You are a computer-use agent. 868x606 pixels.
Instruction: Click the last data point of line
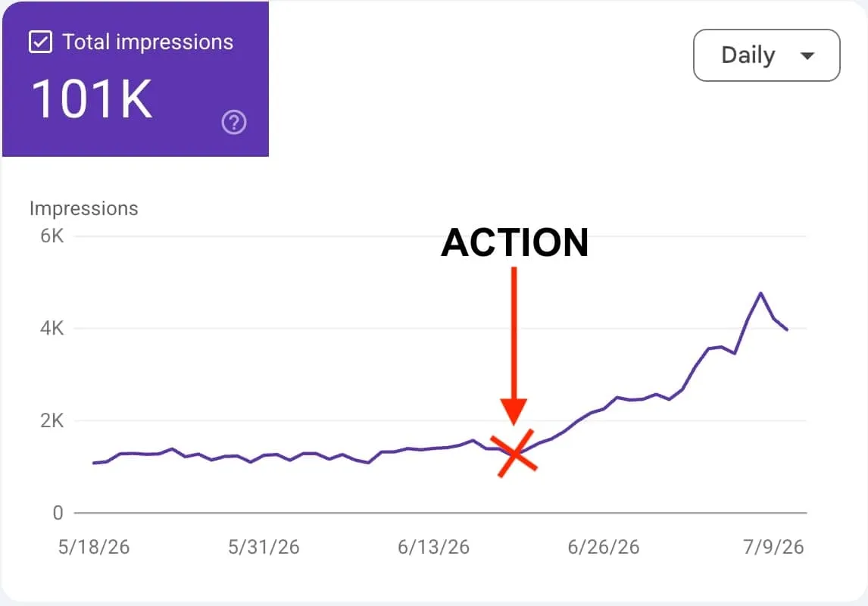click(787, 330)
